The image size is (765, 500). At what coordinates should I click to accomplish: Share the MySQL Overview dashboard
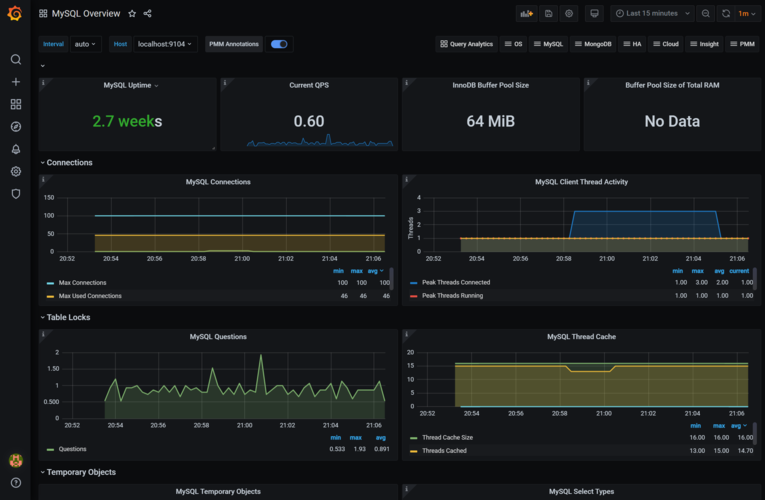coord(147,14)
